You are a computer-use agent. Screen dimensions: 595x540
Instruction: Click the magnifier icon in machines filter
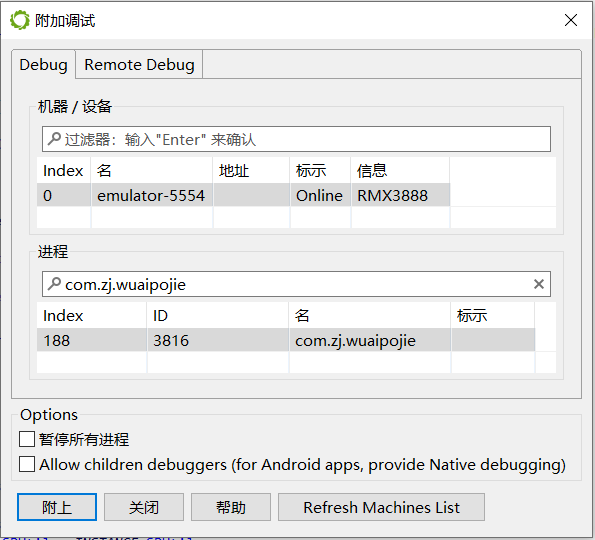tap(54, 139)
